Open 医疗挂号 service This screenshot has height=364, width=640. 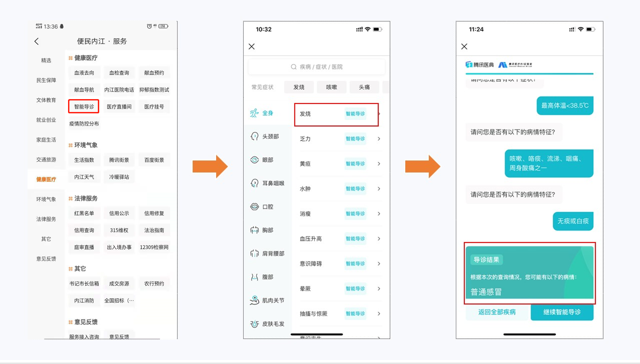point(154,107)
